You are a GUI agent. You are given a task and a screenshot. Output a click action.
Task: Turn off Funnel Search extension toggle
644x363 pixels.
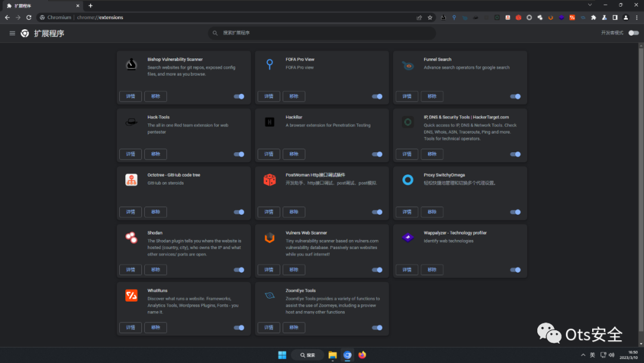pyautogui.click(x=515, y=96)
